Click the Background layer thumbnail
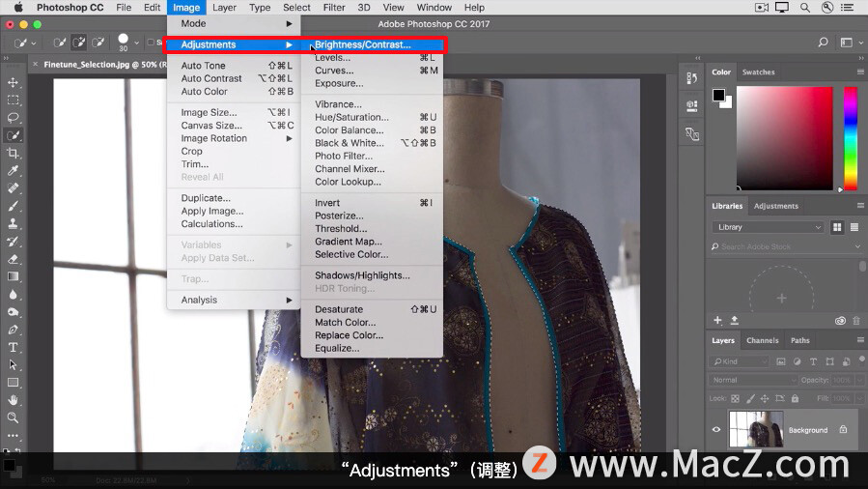This screenshot has width=868, height=489. tap(756, 429)
